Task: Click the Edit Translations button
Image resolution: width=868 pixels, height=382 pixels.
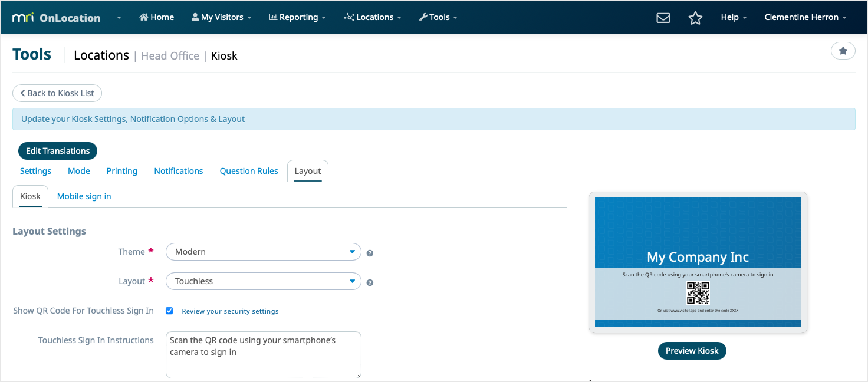Action: [x=58, y=151]
